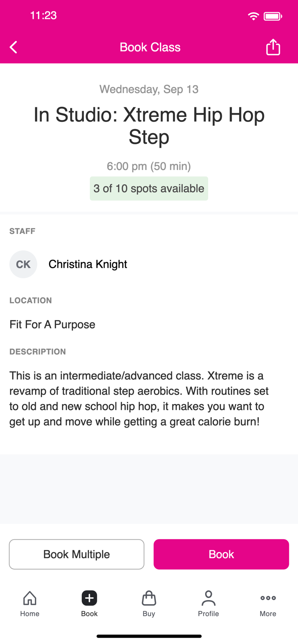Tap the battery indicator icon

pos(271,15)
